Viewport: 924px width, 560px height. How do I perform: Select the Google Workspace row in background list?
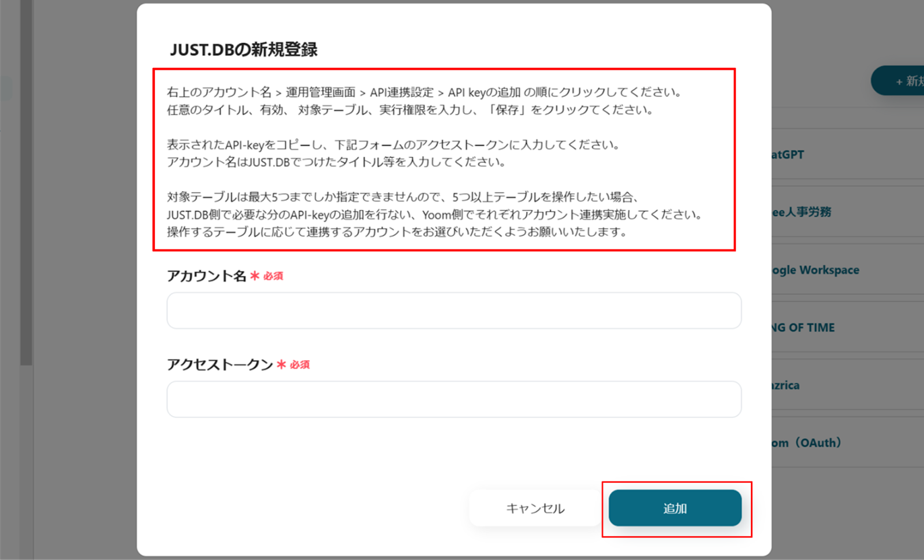[848, 270]
